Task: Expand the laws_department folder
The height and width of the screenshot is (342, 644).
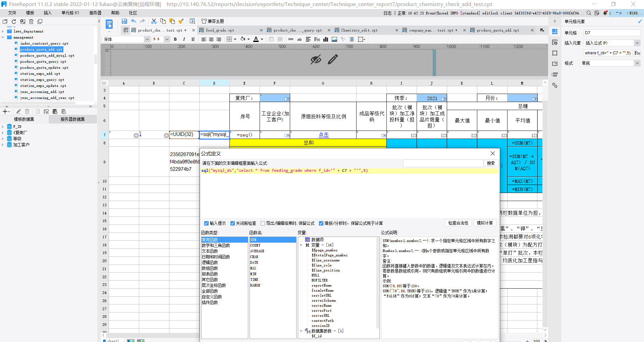Action: 3,31
